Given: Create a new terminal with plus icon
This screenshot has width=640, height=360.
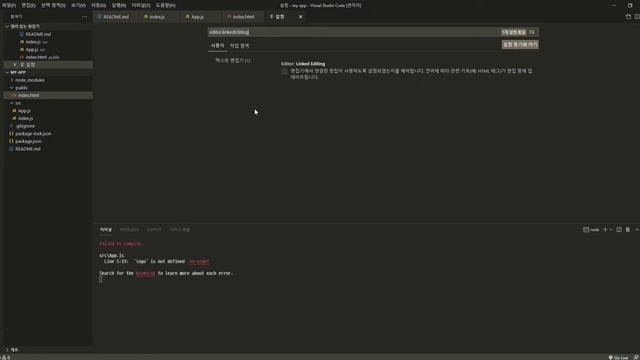Looking at the screenshot, I should [605, 230].
